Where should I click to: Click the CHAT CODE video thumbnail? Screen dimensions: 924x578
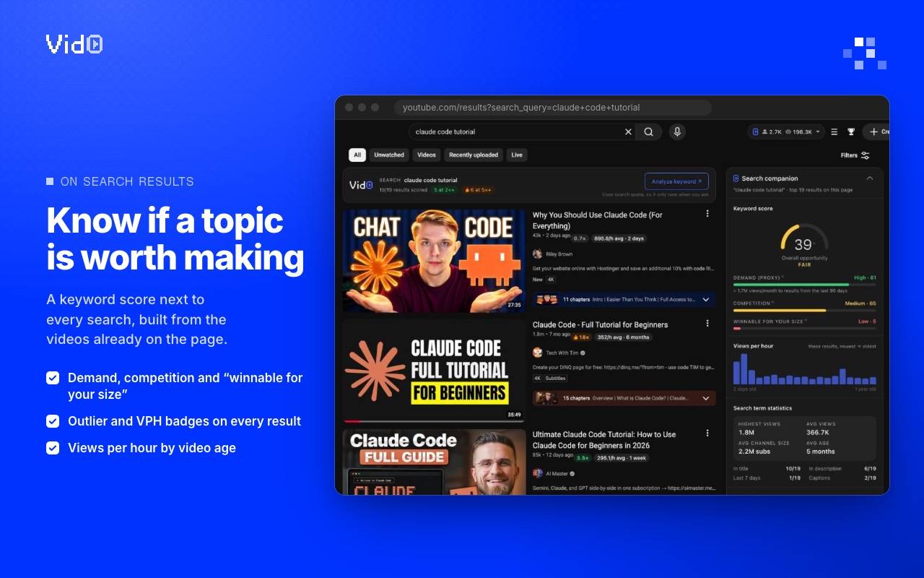click(x=434, y=261)
